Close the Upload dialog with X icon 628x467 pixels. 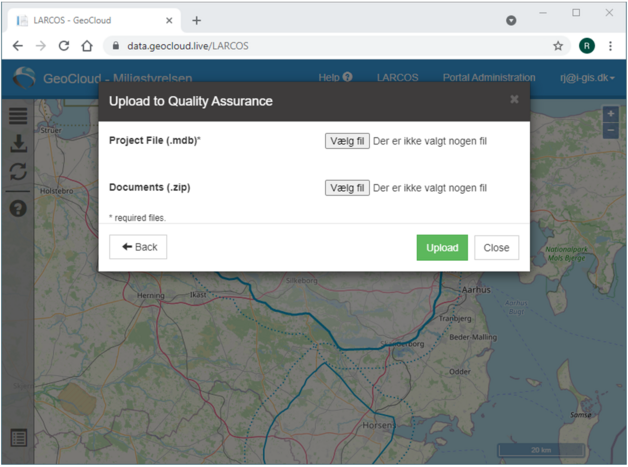[514, 99]
